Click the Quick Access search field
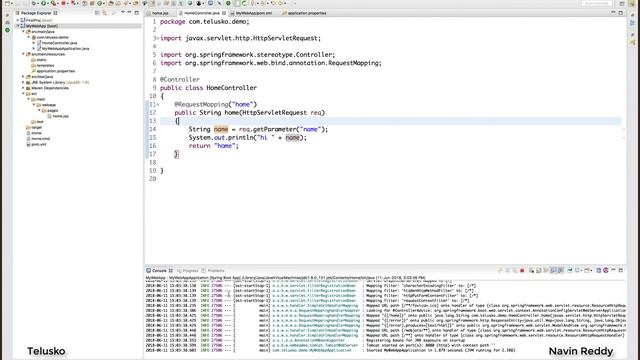 point(597,3)
